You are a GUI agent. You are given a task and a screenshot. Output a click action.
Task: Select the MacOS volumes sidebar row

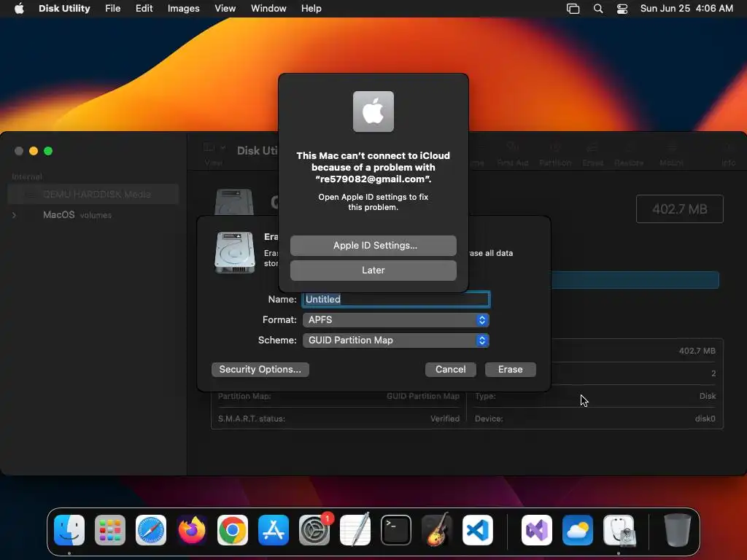click(x=93, y=215)
